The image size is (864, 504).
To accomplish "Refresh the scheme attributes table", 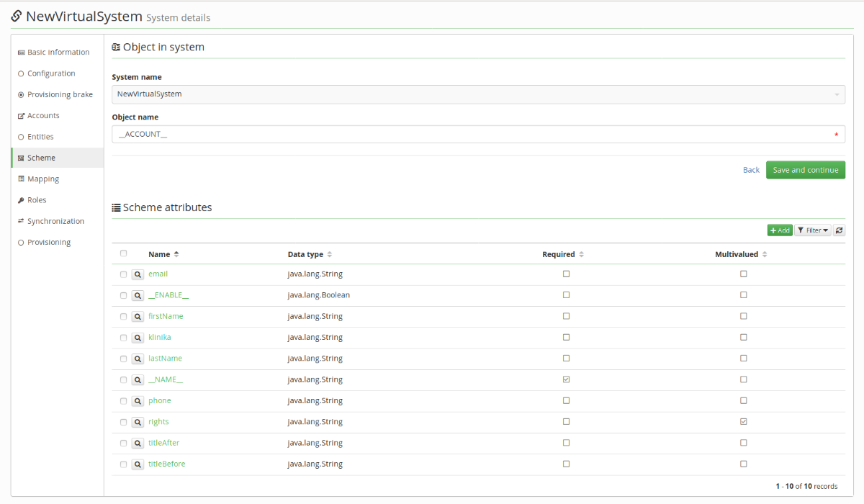I will (840, 230).
